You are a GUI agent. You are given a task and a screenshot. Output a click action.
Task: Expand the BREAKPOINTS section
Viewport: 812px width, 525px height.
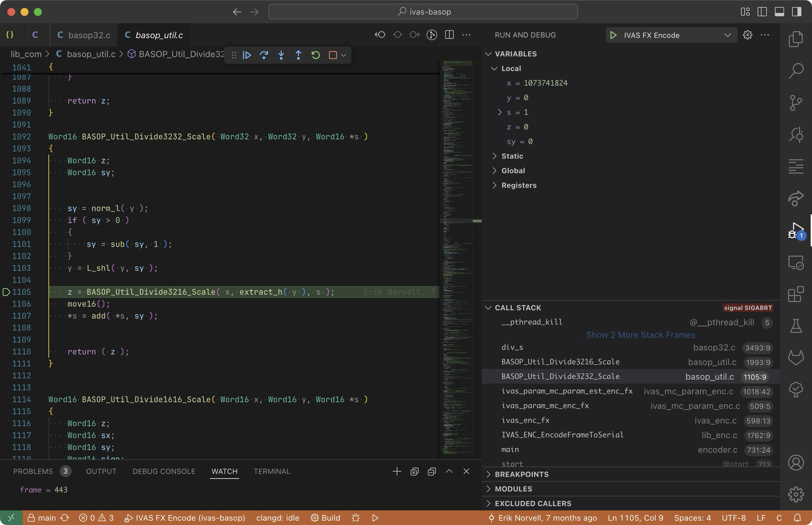(x=521, y=474)
